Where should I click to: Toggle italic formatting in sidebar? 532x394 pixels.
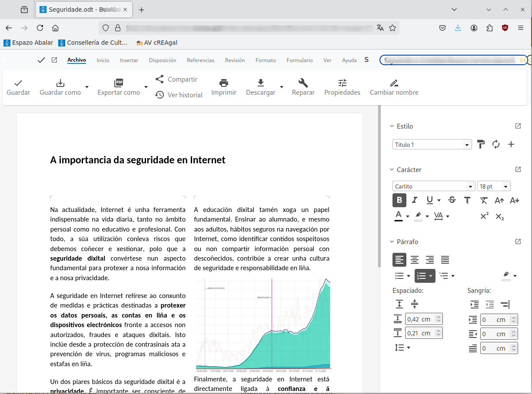pyautogui.click(x=415, y=200)
